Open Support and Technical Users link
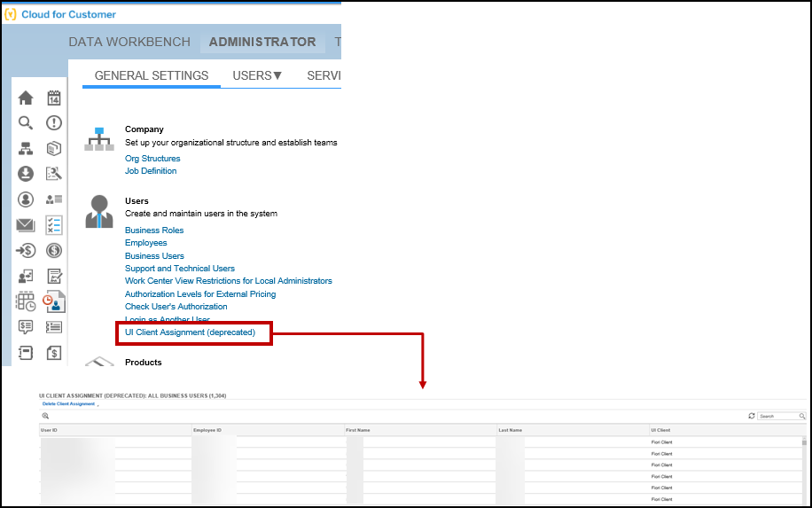The image size is (812, 508). coord(180,269)
